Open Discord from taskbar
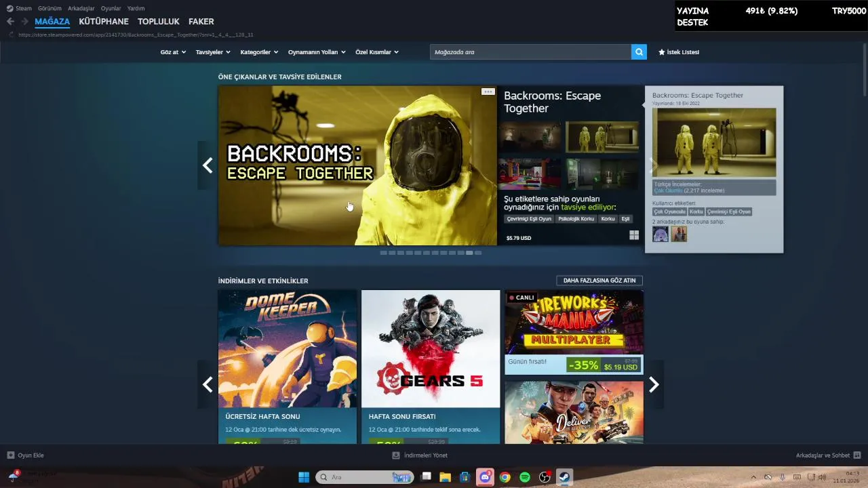This screenshot has width=868, height=488. coord(485,477)
